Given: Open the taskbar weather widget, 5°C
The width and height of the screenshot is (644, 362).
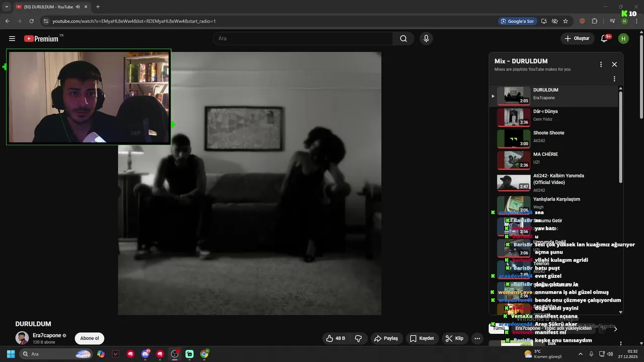Looking at the screenshot, I should 543,354.
